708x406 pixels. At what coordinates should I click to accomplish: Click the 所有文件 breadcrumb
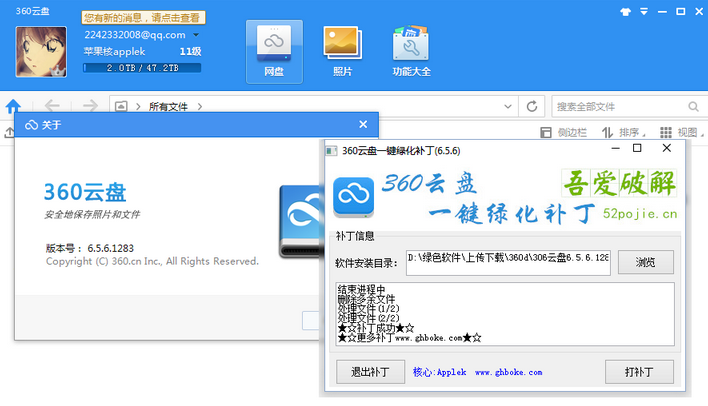[x=168, y=107]
